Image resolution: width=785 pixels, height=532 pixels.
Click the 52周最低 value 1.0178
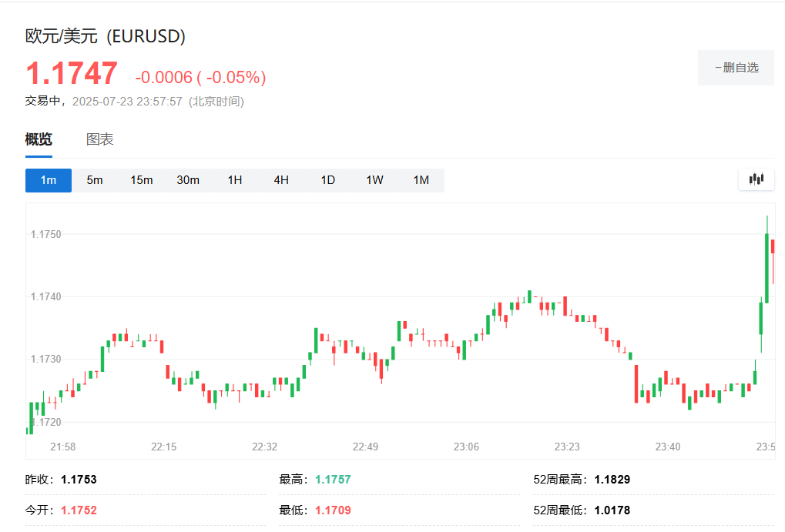pyautogui.click(x=612, y=510)
